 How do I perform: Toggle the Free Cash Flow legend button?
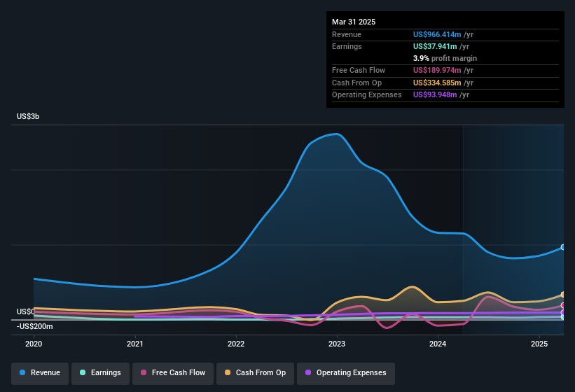(x=173, y=373)
